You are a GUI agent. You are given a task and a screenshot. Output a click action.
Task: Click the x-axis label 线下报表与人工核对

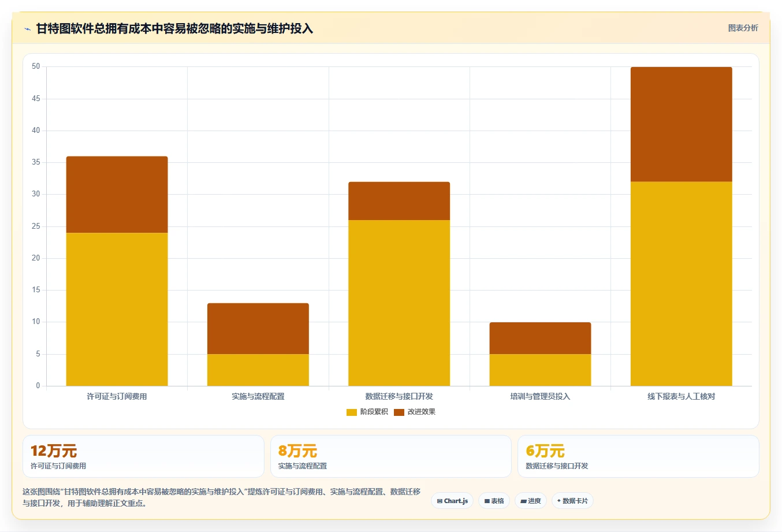coord(682,396)
